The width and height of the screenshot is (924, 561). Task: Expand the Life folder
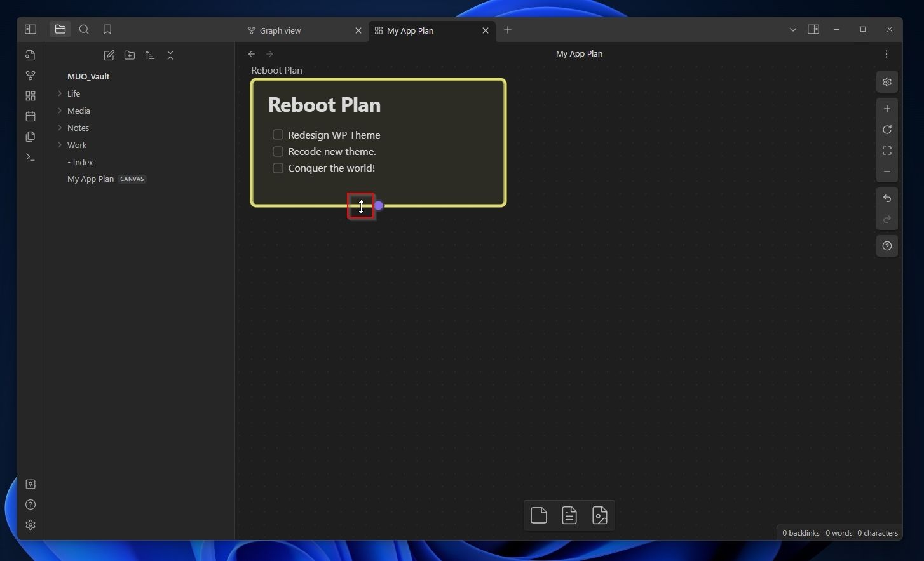(60, 93)
